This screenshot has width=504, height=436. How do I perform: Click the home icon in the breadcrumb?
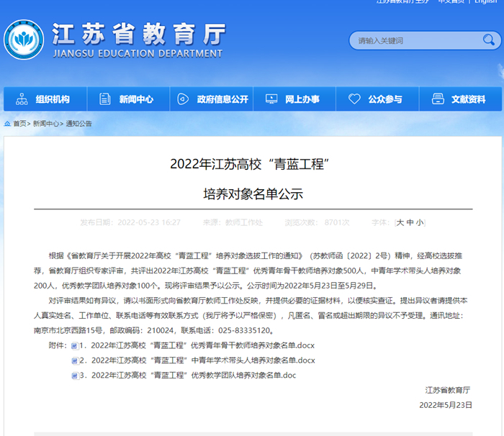(x=7, y=124)
